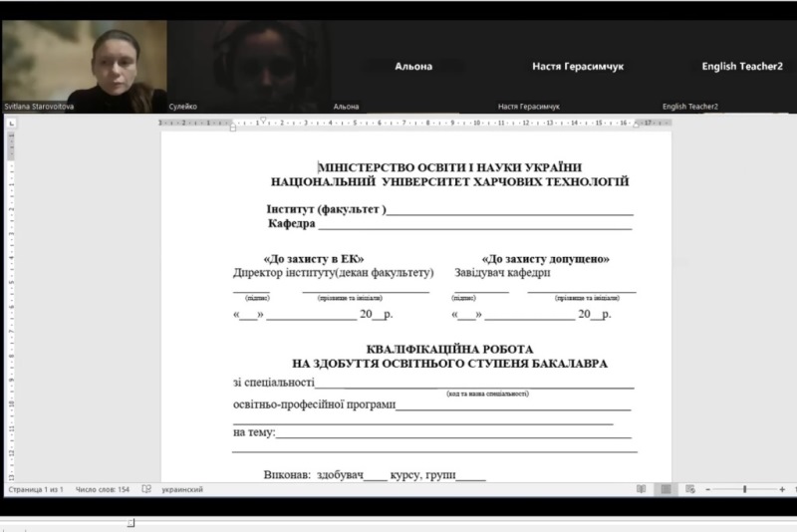The image size is (797, 532).
Task: Open page indicator 'Страница 1 из 1'
Action: tap(36, 489)
